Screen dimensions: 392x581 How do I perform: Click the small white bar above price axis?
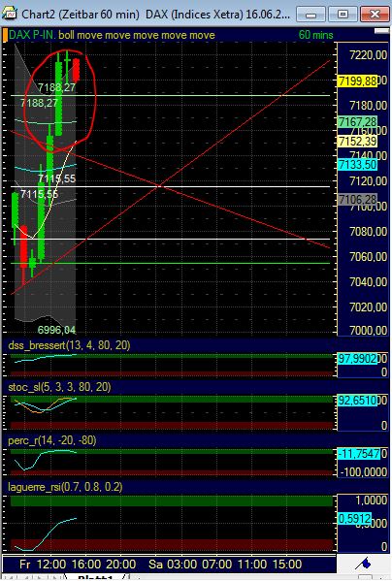click(x=381, y=31)
